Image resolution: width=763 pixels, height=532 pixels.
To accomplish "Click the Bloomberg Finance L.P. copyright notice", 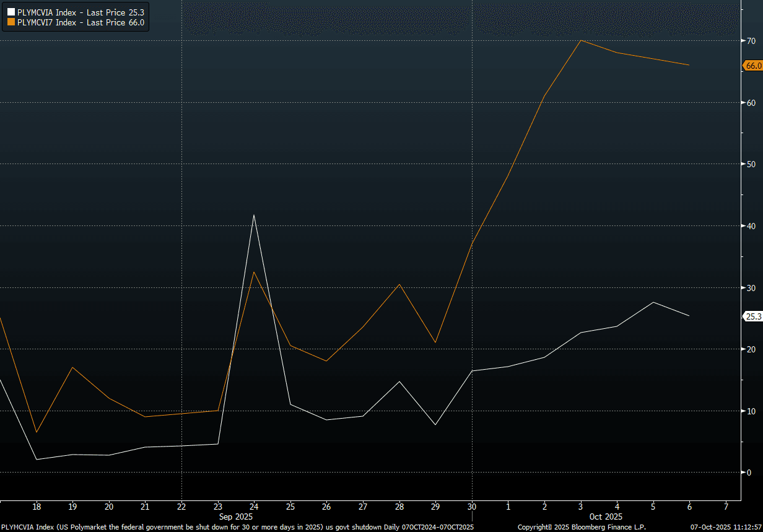I will (x=582, y=527).
